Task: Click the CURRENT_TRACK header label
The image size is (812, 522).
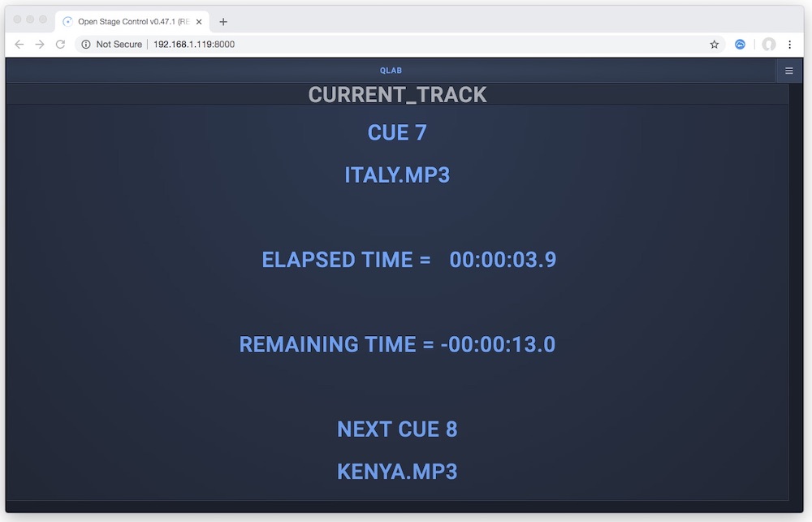Action: click(397, 95)
